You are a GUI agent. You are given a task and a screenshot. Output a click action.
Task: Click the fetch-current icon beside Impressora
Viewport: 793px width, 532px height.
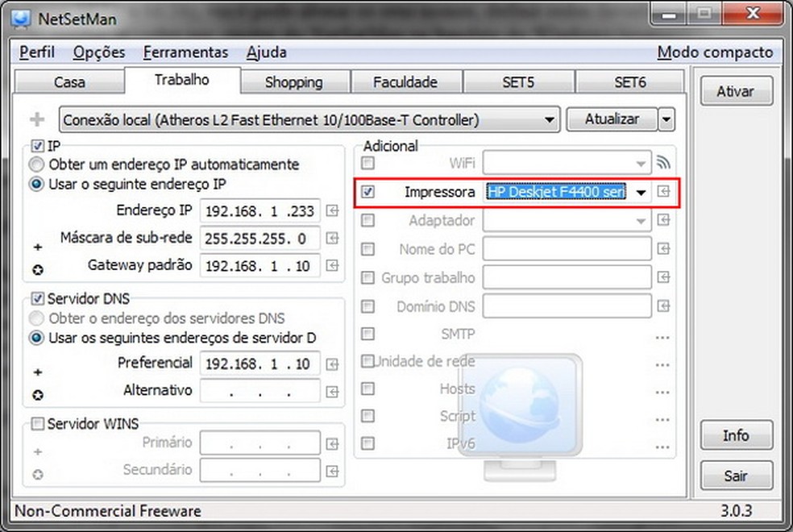click(663, 191)
